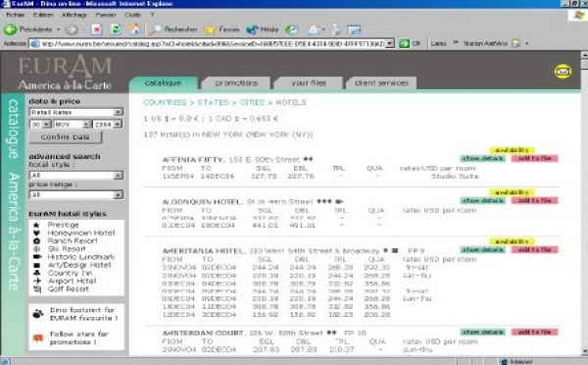Open the Rechercher search tool
Viewport: 588px width, 365px height.
(x=173, y=29)
